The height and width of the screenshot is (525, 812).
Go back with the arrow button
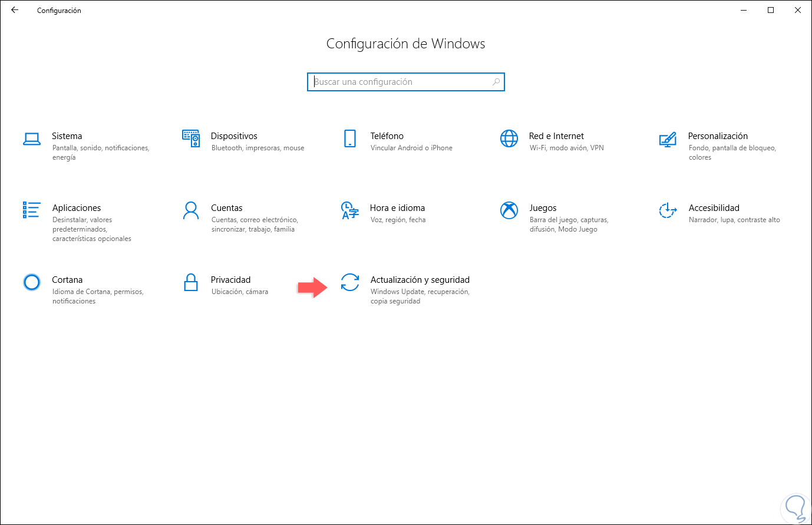point(15,10)
